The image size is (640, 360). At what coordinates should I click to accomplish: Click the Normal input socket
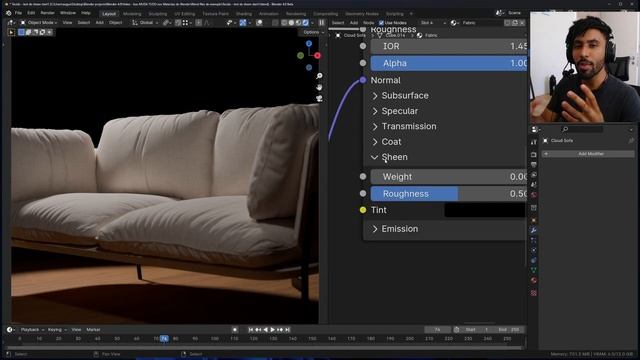click(363, 80)
